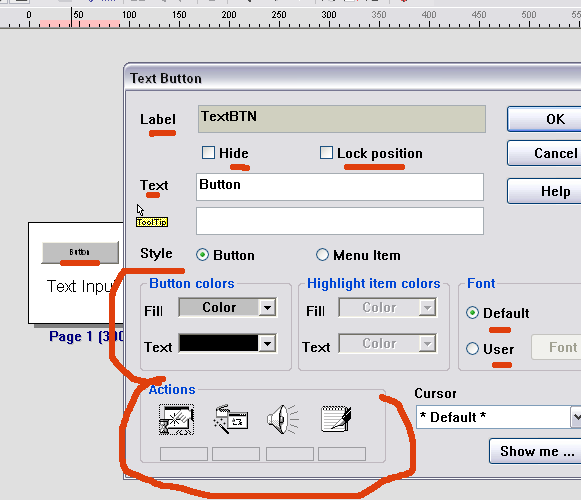Click the greyed Font button

[x=556, y=347]
